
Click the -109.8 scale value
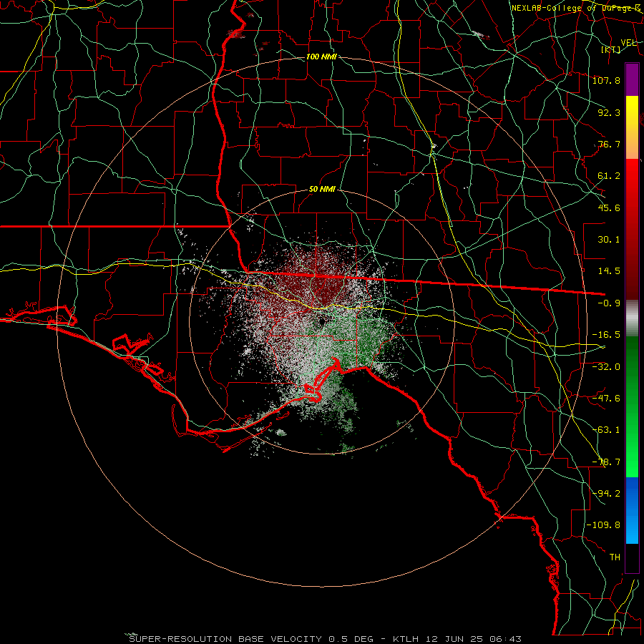click(x=603, y=525)
